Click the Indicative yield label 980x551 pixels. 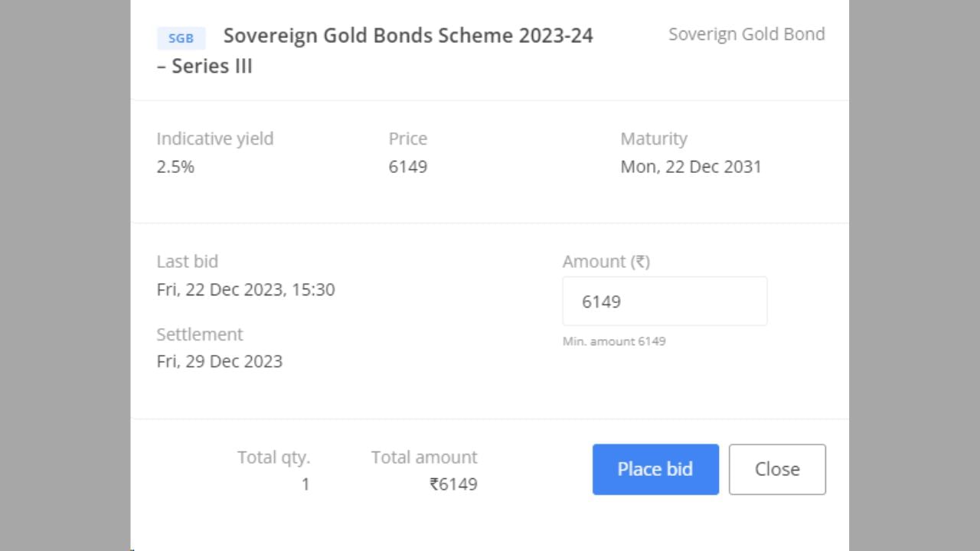215,139
